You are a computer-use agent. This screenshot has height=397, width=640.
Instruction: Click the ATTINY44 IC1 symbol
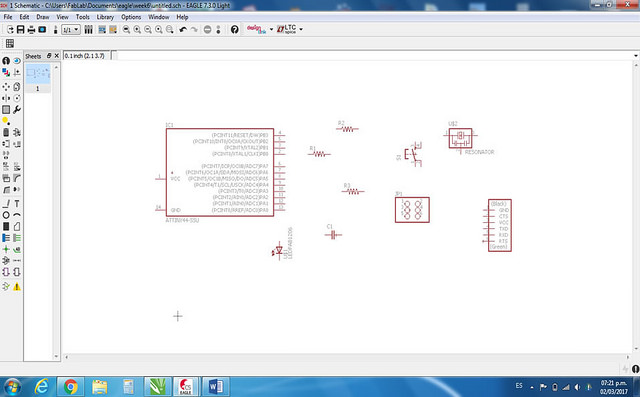pos(220,172)
